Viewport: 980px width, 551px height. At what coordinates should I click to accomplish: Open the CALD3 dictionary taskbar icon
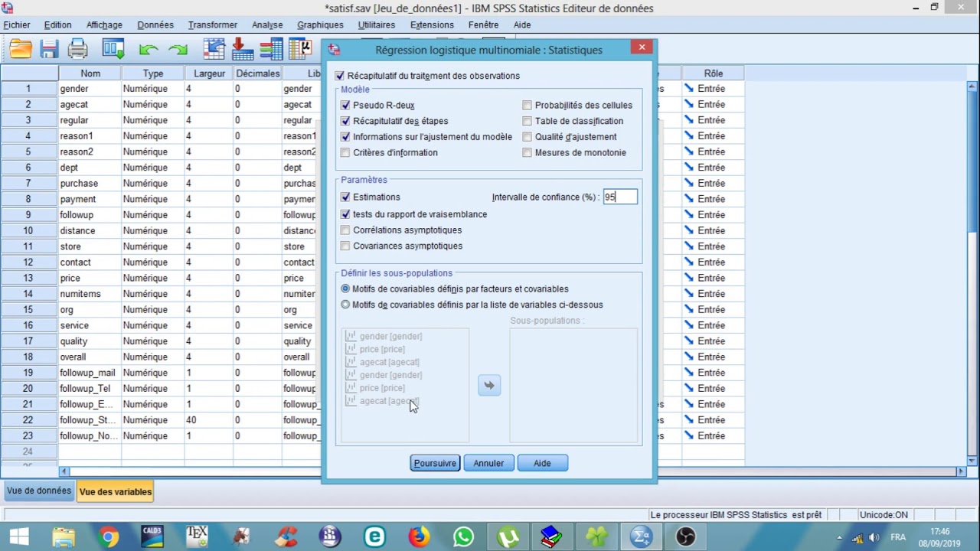[x=152, y=537]
